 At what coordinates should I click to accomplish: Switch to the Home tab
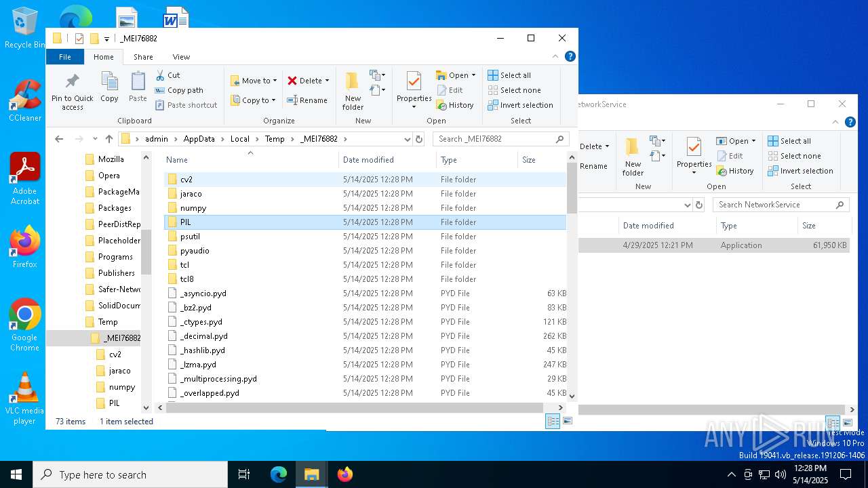(104, 57)
